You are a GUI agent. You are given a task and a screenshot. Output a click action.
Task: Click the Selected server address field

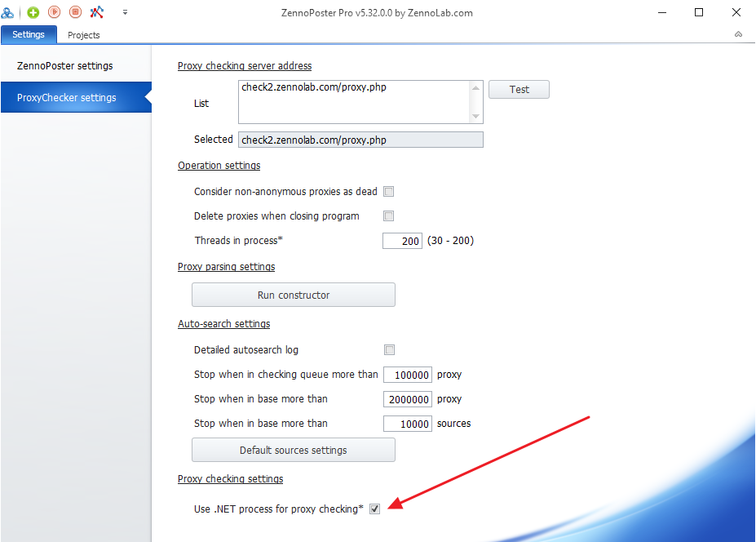360,140
